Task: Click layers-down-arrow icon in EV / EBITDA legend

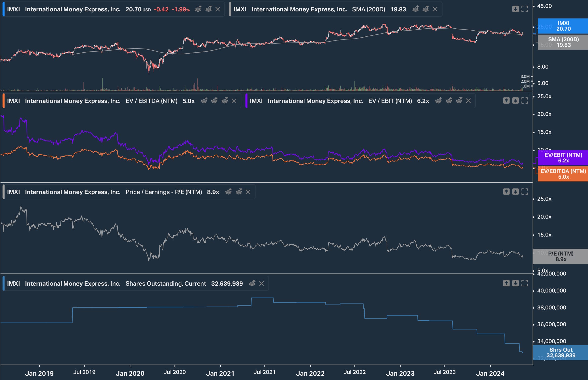Action: point(225,101)
